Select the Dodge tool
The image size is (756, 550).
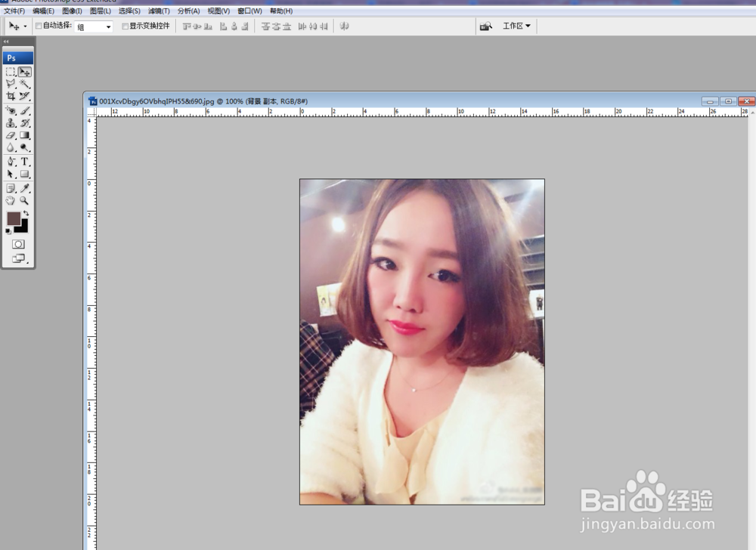pyautogui.click(x=25, y=148)
